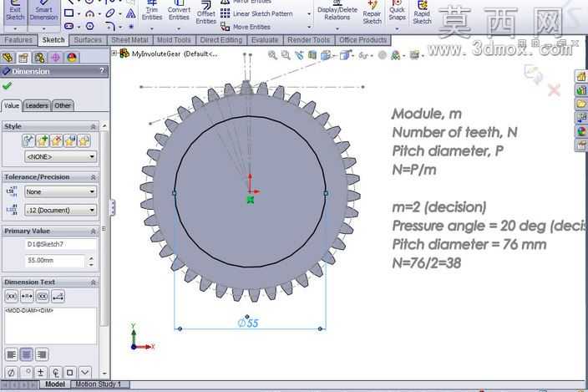Click the 55.00mm value field
588x392 pixels.
55,260
